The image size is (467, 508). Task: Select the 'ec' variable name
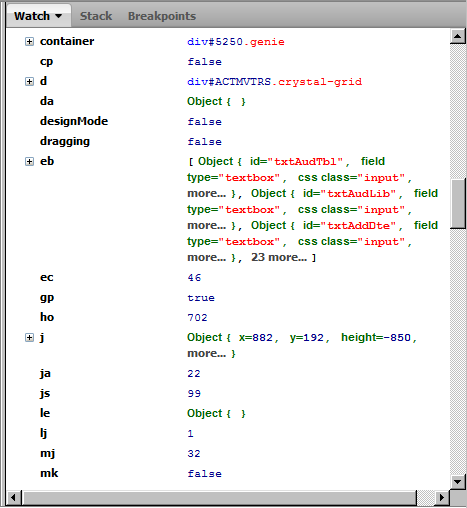tap(47, 277)
